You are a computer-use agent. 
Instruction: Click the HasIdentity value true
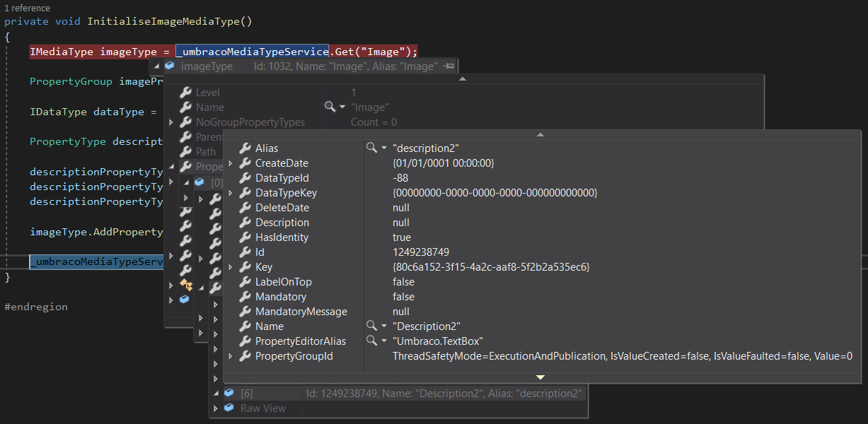402,237
